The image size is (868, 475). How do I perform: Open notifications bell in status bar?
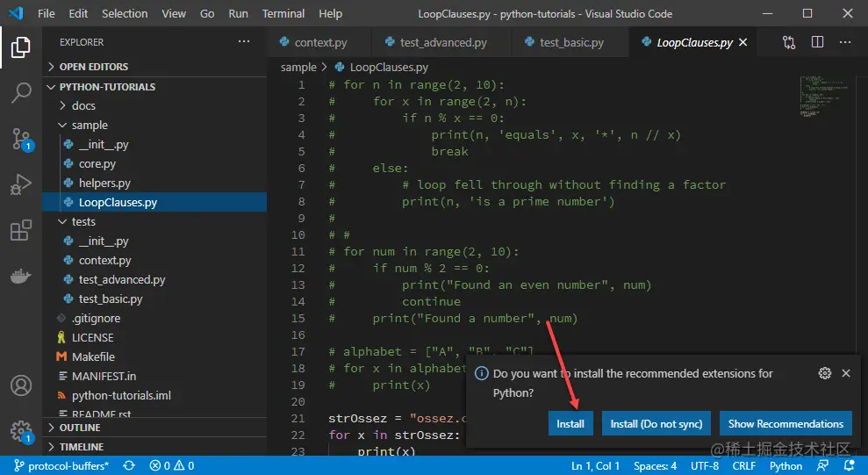tap(850, 465)
